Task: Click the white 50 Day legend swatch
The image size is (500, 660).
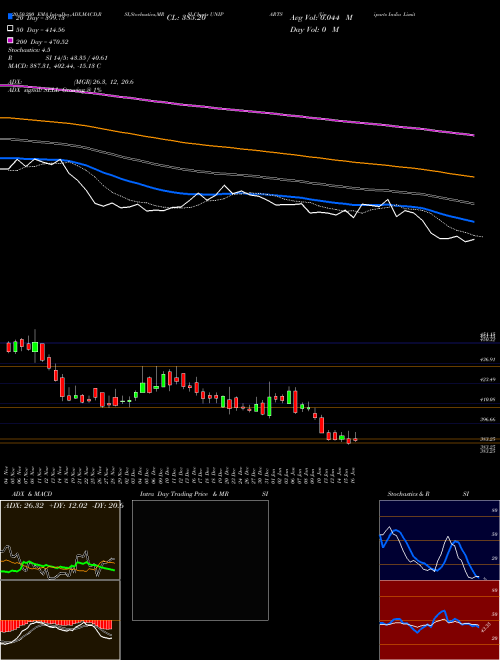Action: pyautogui.click(x=10, y=29)
